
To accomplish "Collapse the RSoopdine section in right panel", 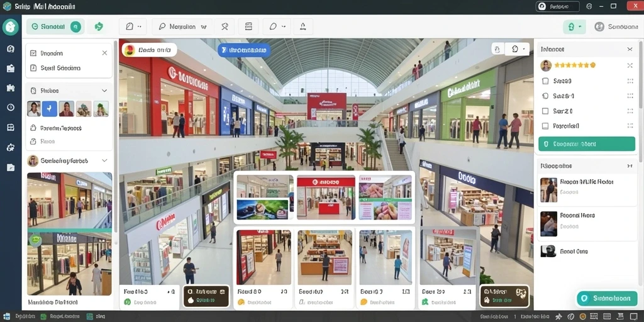I will pyautogui.click(x=630, y=166).
